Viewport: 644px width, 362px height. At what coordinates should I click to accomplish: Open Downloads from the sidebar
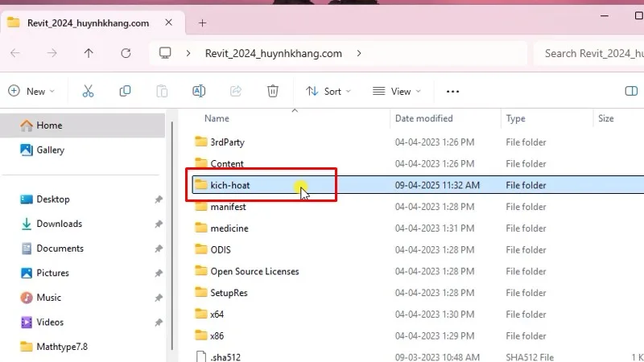pos(59,224)
